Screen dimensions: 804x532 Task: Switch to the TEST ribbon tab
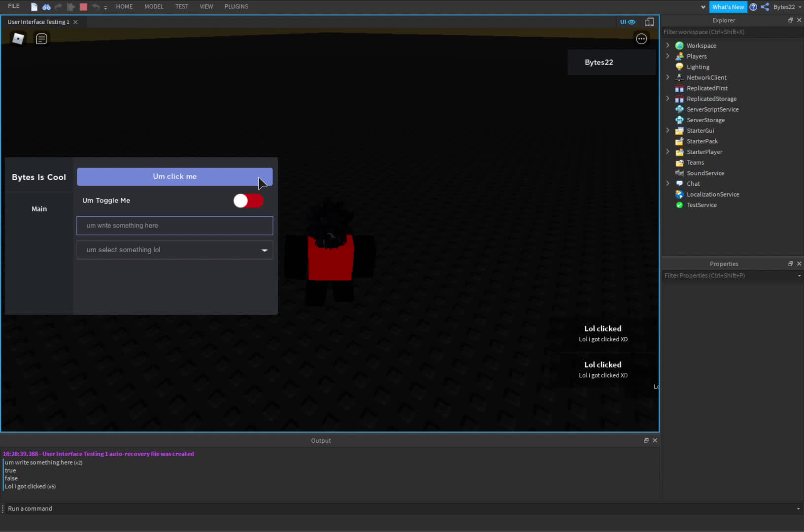tap(182, 6)
